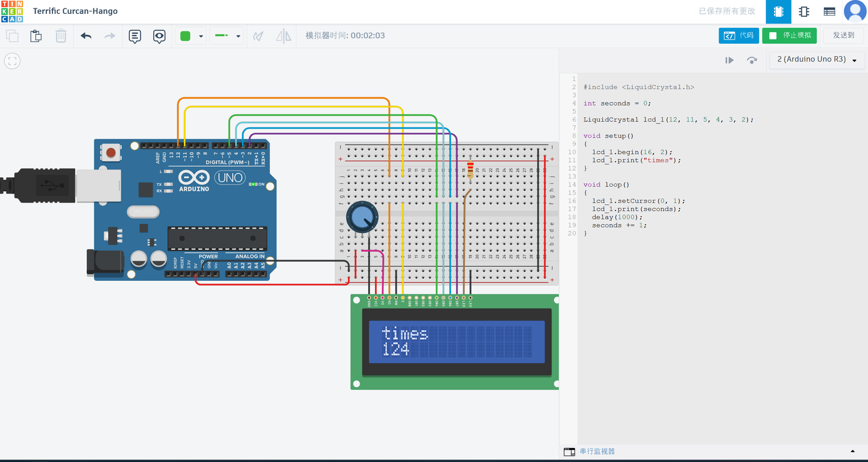Zoom to fit with the frame icon
The width and height of the screenshot is (868, 462).
click(x=12, y=61)
